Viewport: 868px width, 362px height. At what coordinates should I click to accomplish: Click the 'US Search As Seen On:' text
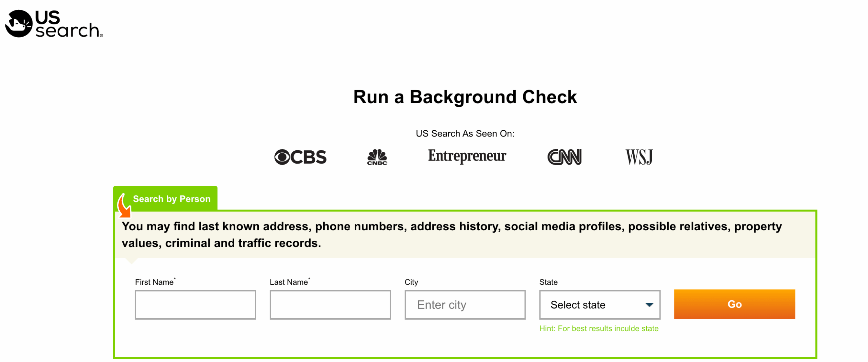pos(465,133)
